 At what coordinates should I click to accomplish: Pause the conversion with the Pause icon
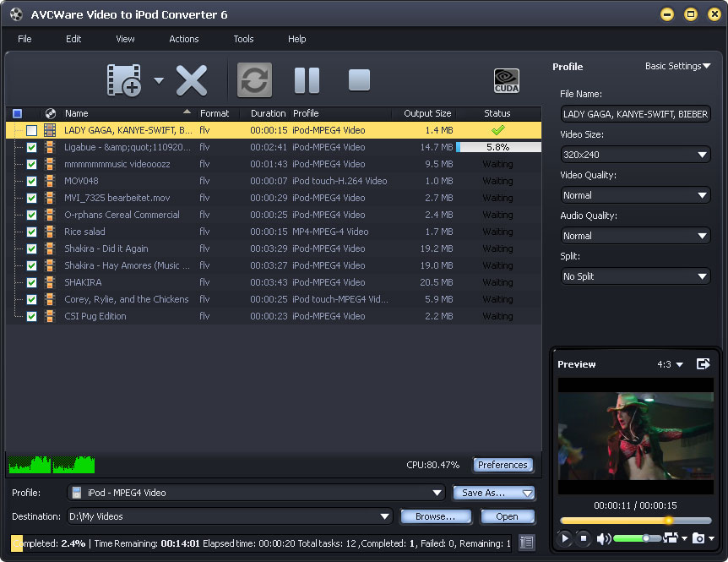pyautogui.click(x=307, y=80)
